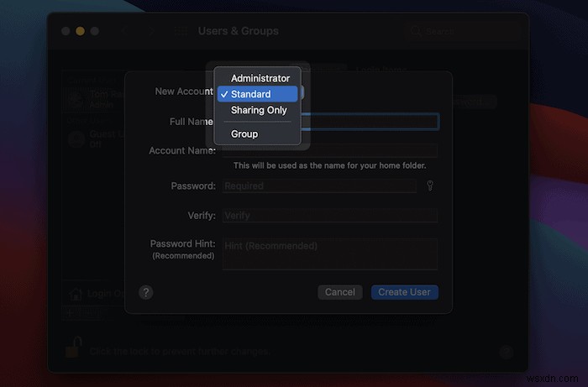Open the password assistant key icon

430,186
